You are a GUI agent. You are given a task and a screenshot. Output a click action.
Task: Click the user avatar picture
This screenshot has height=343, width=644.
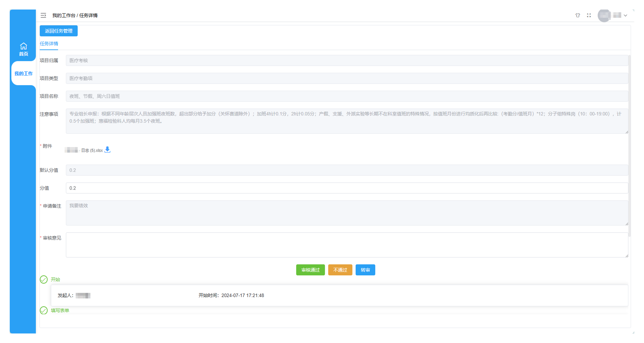tap(604, 16)
